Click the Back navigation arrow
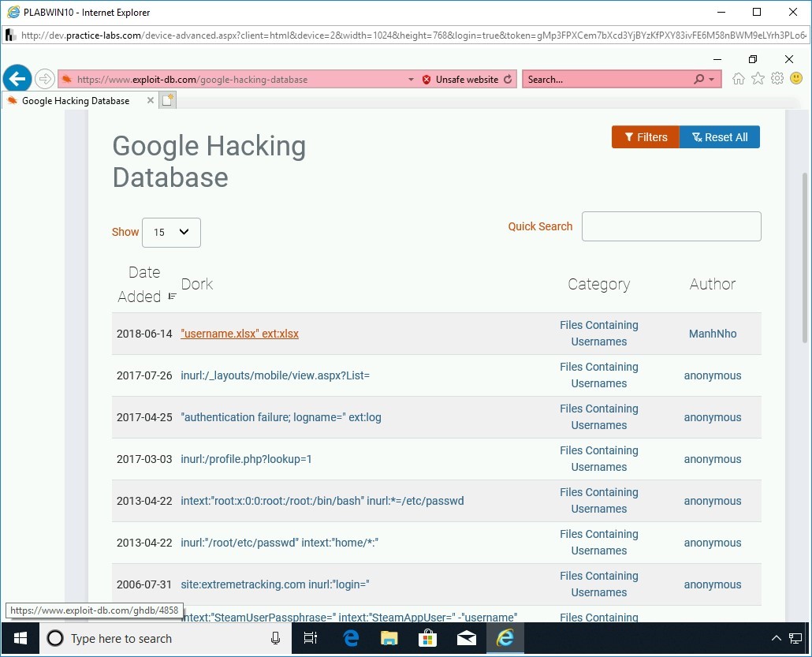The width and height of the screenshot is (812, 657). pos(17,78)
